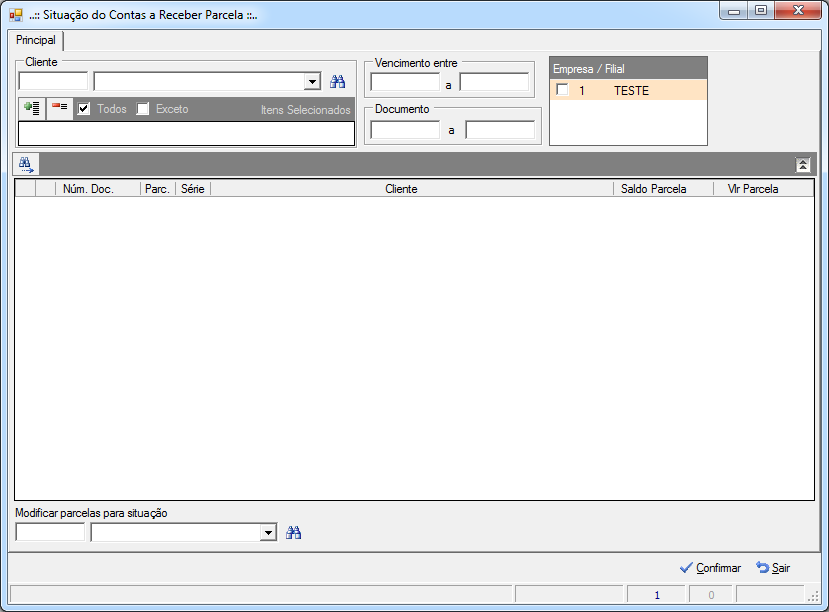Click the red minus remove-item icon
Image resolution: width=829 pixels, height=612 pixels.
pos(59,109)
